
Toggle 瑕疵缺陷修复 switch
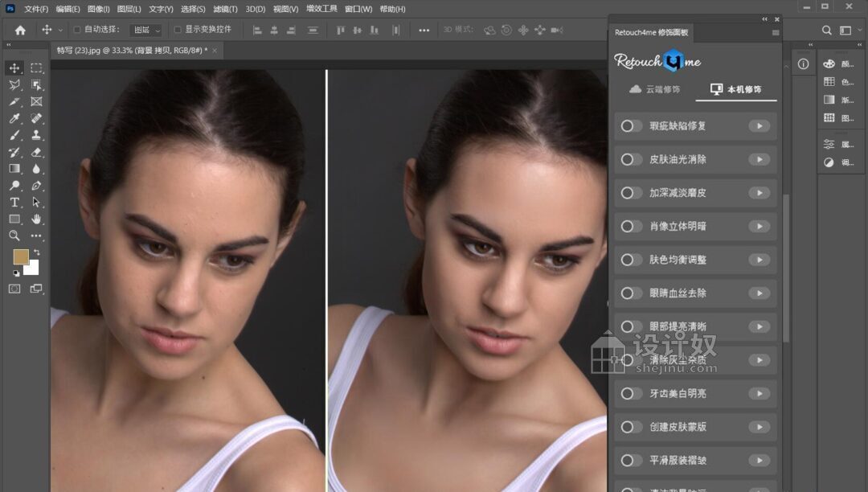point(631,126)
